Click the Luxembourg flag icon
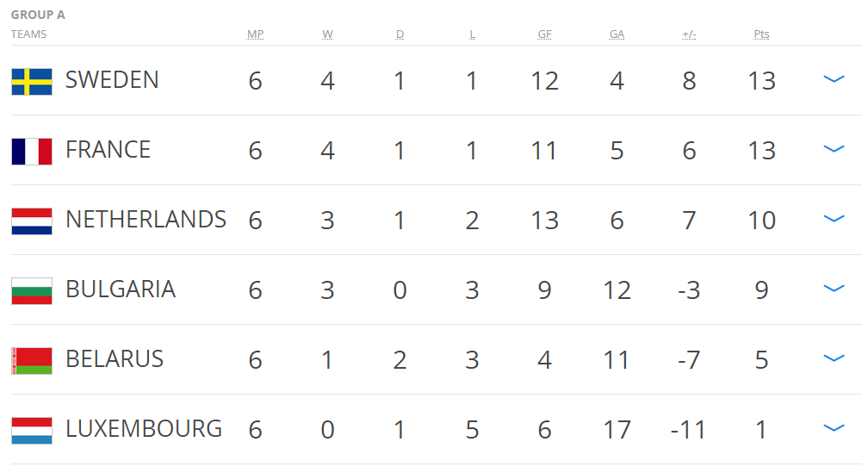The image size is (868, 473). pyautogui.click(x=32, y=430)
